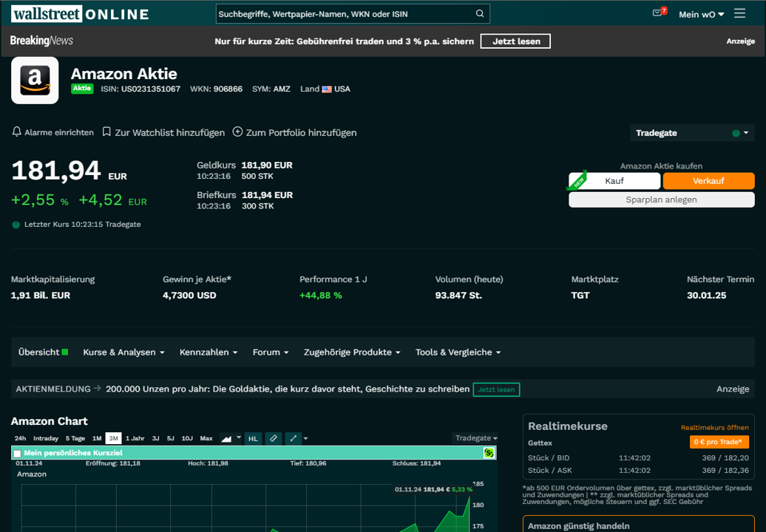Open Realtimekurs öffnen link
The height and width of the screenshot is (532, 766).
(x=715, y=428)
